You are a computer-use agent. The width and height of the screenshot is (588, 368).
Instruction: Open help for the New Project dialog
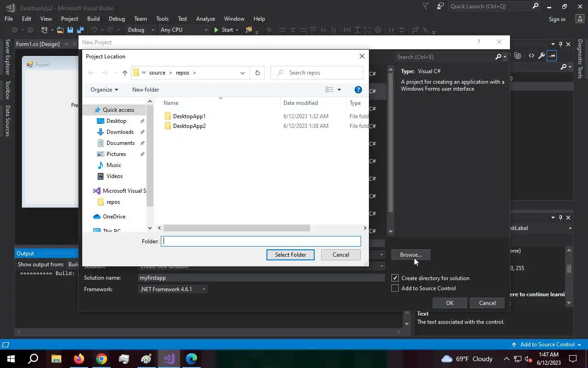click(x=478, y=42)
